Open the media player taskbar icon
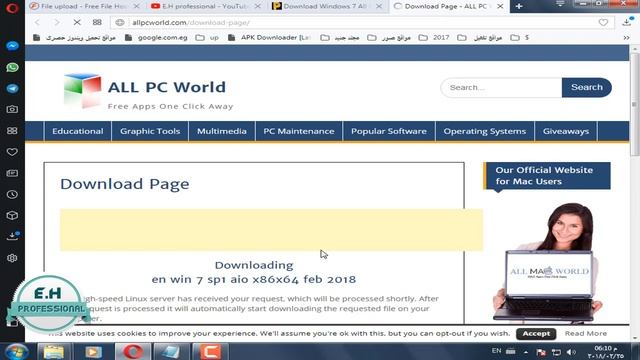The height and width of the screenshot is (360, 640). click(x=93, y=351)
